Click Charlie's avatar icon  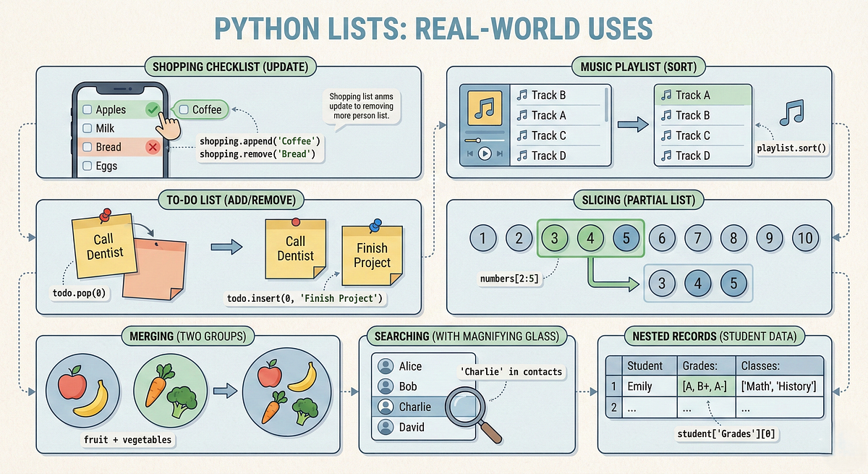pos(386,407)
